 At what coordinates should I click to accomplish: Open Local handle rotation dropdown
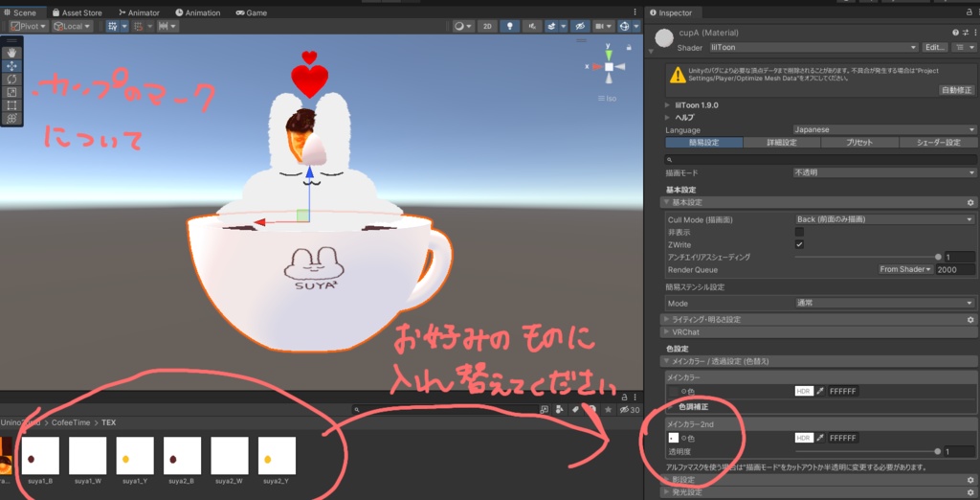72,26
